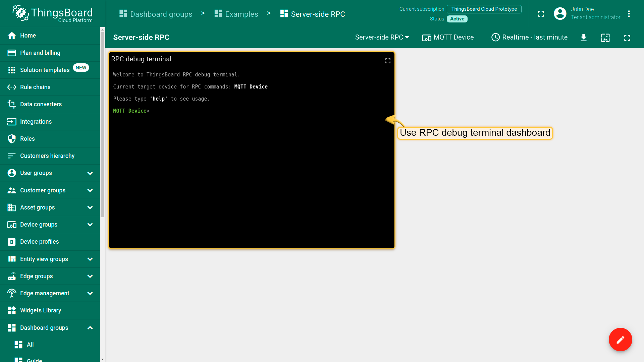
Task: Go to Widgets Library
Action: [x=40, y=310]
